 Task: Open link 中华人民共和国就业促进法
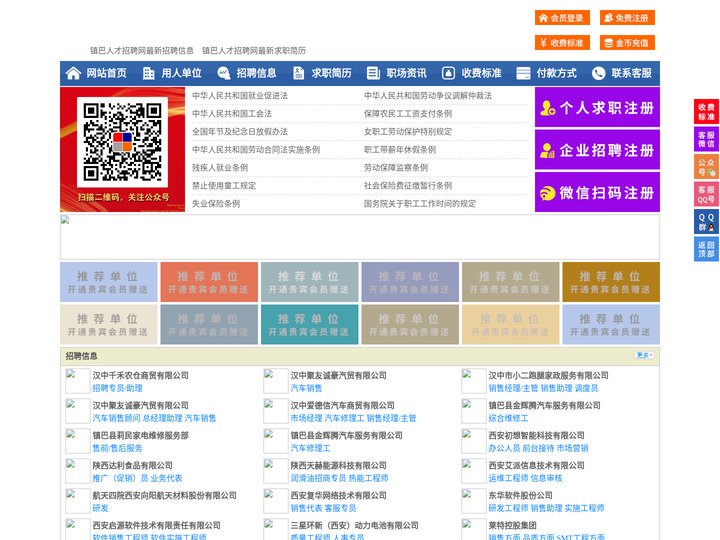240,96
